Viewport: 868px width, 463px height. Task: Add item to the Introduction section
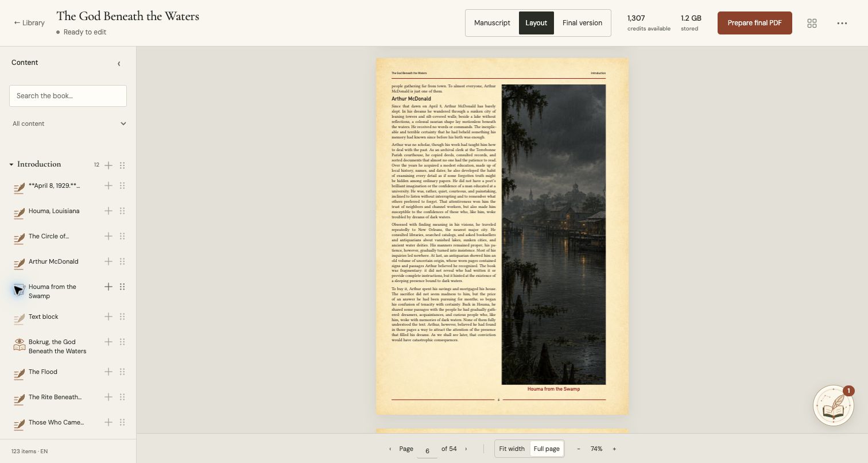click(108, 165)
